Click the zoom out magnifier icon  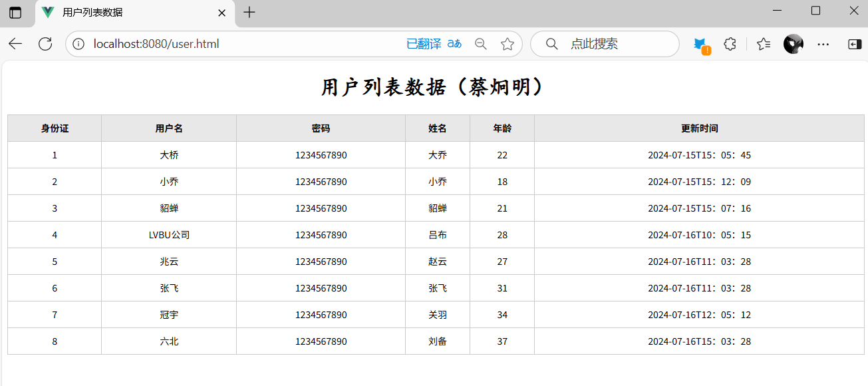tap(481, 44)
